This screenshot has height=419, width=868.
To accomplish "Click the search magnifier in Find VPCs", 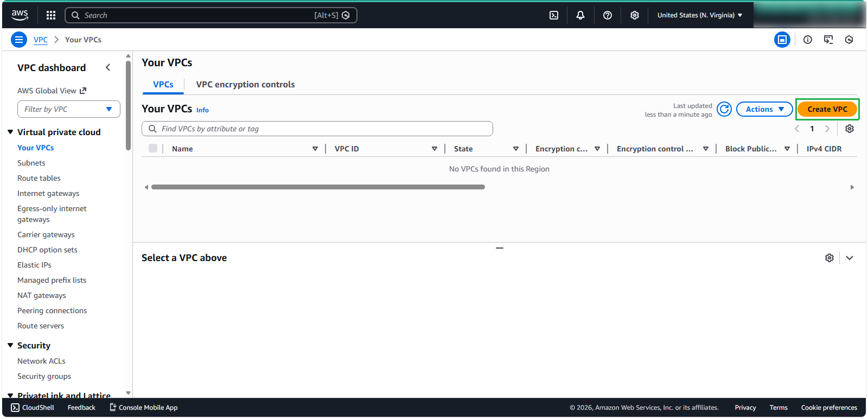I will coord(152,129).
